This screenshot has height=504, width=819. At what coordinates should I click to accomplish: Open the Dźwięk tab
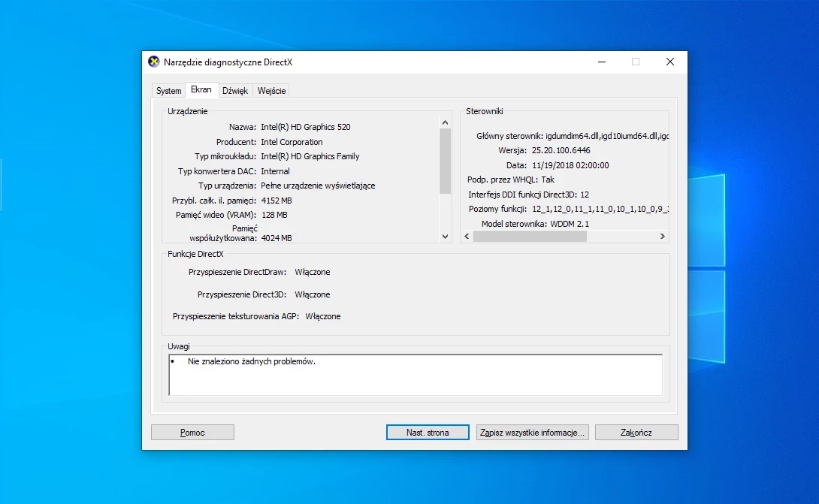[235, 91]
